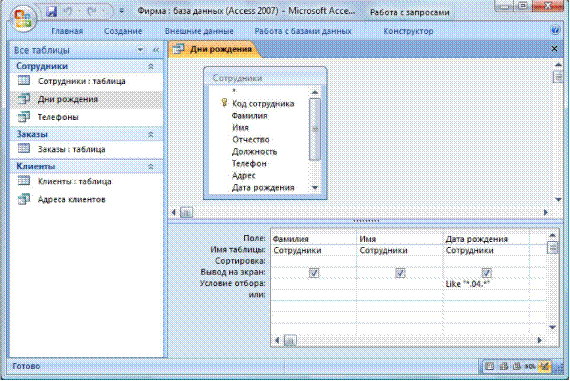
Task: Open the Help icon on the ribbon
Action: pos(555,30)
